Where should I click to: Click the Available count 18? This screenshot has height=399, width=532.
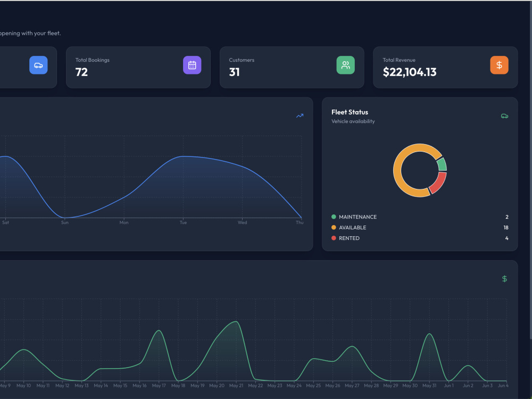[x=506, y=227]
